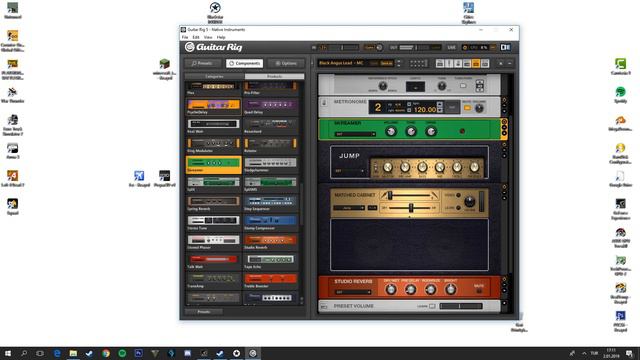Toggle the input Gate button
Screen dimensions: 640x360
pos(369,47)
